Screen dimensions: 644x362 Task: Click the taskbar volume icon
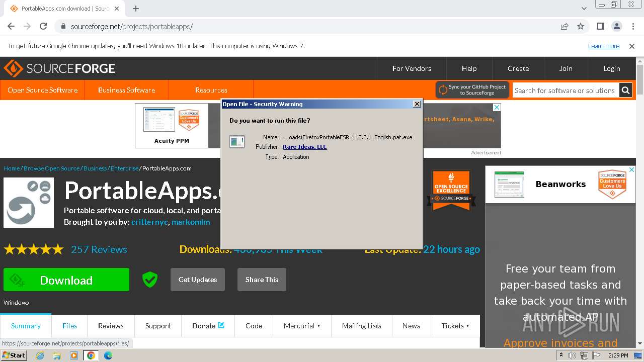coord(572,355)
